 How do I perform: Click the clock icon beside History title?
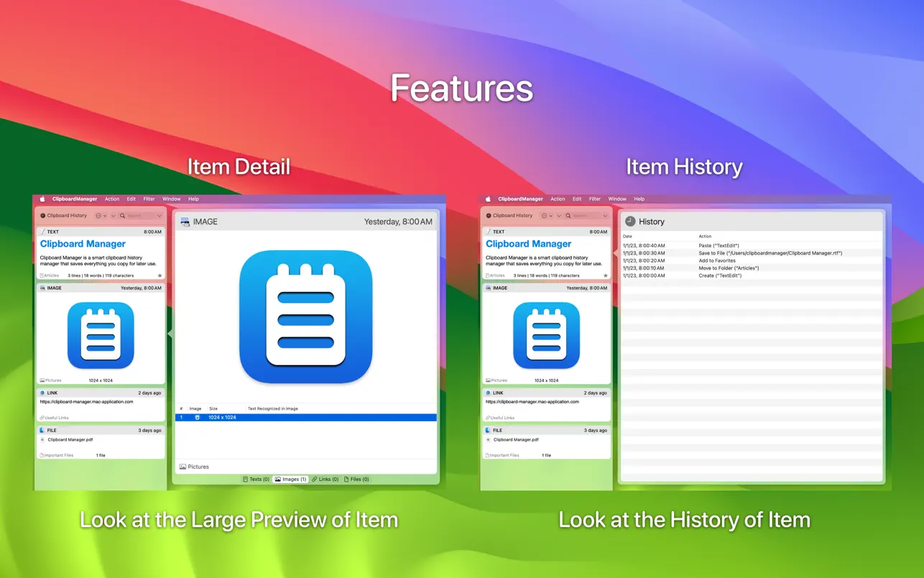point(630,221)
